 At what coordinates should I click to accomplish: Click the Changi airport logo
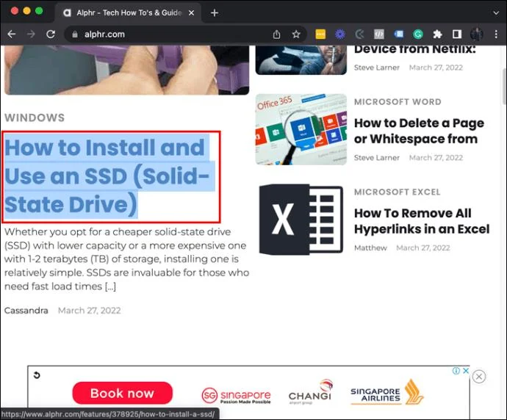(x=310, y=392)
